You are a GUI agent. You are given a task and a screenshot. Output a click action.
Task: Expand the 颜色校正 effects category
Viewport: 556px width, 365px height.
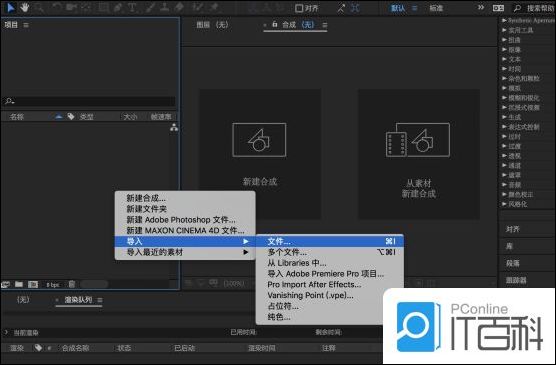coord(504,194)
